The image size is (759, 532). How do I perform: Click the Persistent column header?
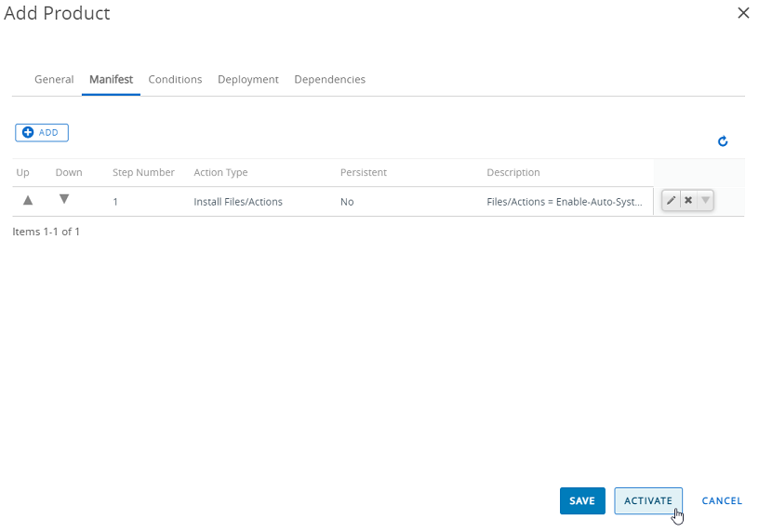click(x=364, y=172)
